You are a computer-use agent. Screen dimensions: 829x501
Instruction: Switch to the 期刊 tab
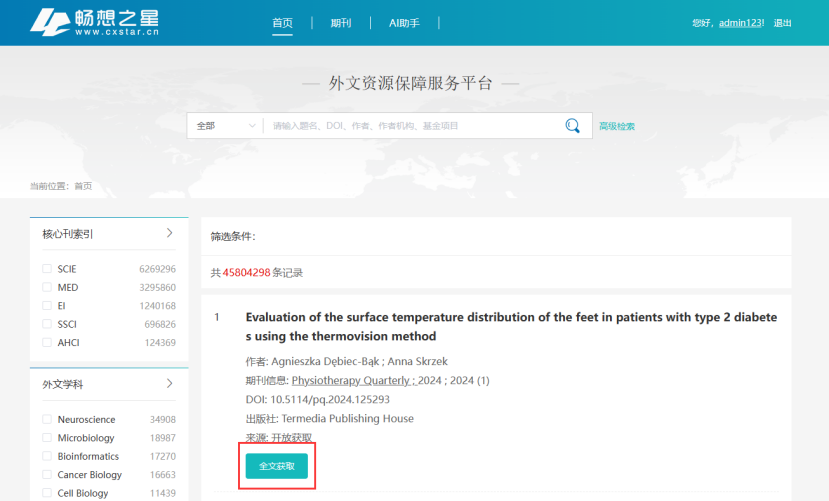coord(341,23)
